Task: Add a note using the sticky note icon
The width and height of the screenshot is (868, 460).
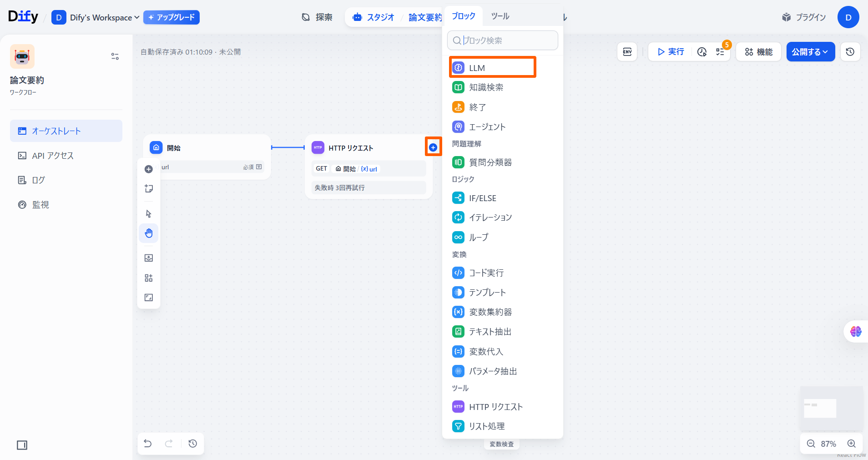Action: click(149, 189)
